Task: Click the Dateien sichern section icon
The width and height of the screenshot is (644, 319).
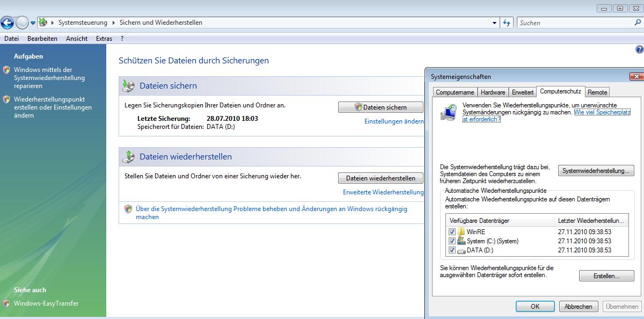Action: click(128, 85)
